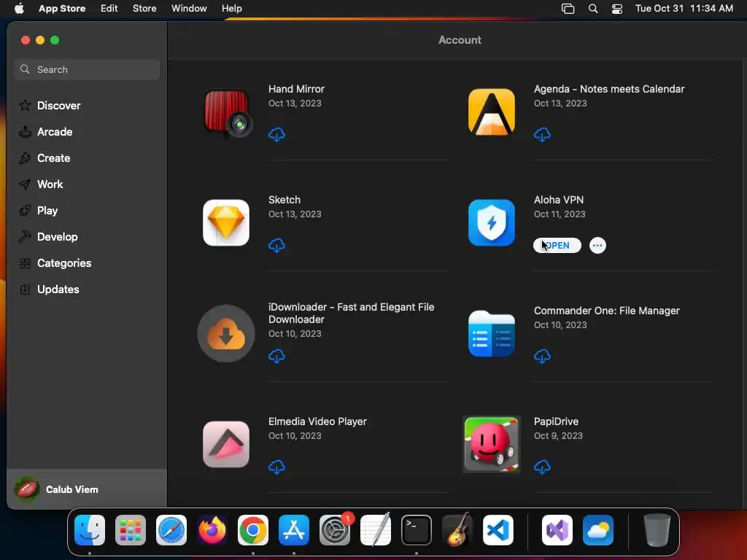The width and height of the screenshot is (747, 560).
Task: Click the PapiDrive app icon
Action: pos(492,444)
